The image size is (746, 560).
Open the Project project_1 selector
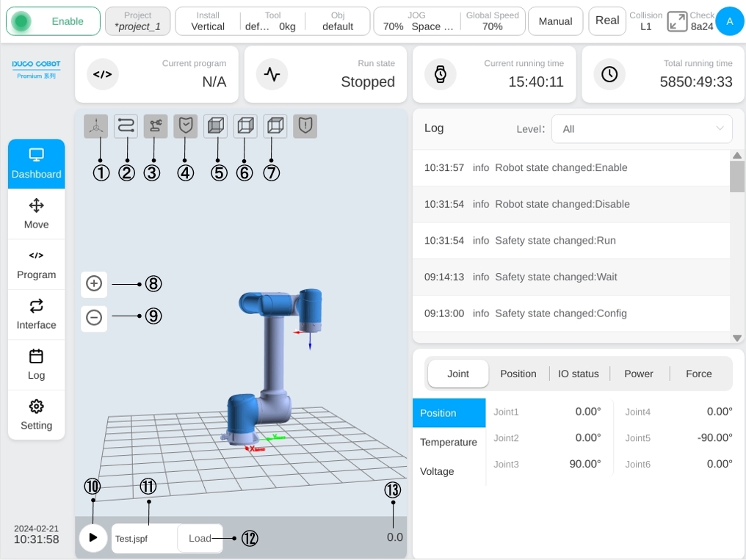point(137,21)
